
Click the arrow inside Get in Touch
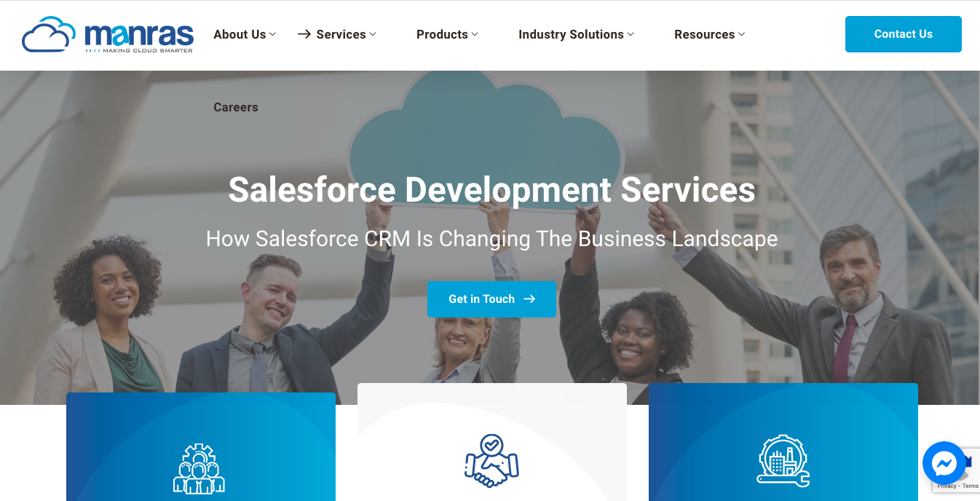click(x=529, y=299)
